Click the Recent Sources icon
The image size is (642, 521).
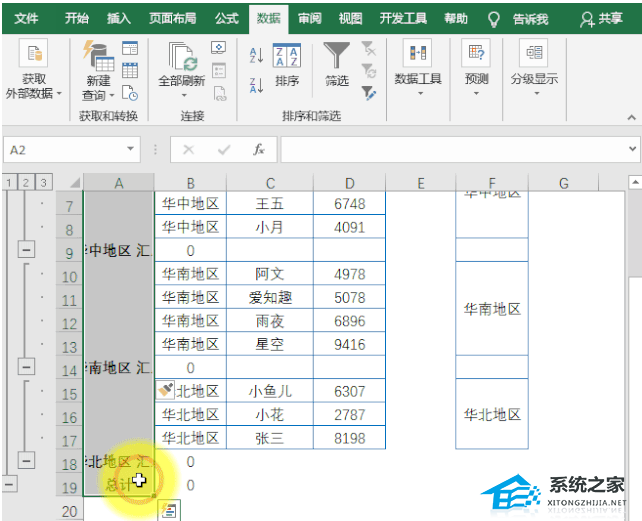(x=130, y=93)
